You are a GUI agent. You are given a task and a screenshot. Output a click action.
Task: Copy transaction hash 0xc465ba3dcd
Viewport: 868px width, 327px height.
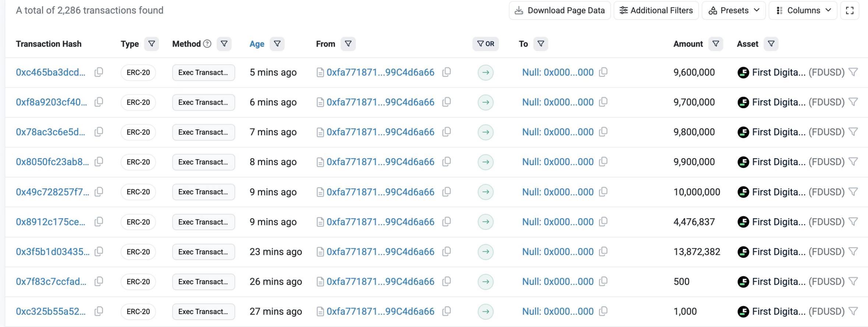pyautogui.click(x=99, y=72)
